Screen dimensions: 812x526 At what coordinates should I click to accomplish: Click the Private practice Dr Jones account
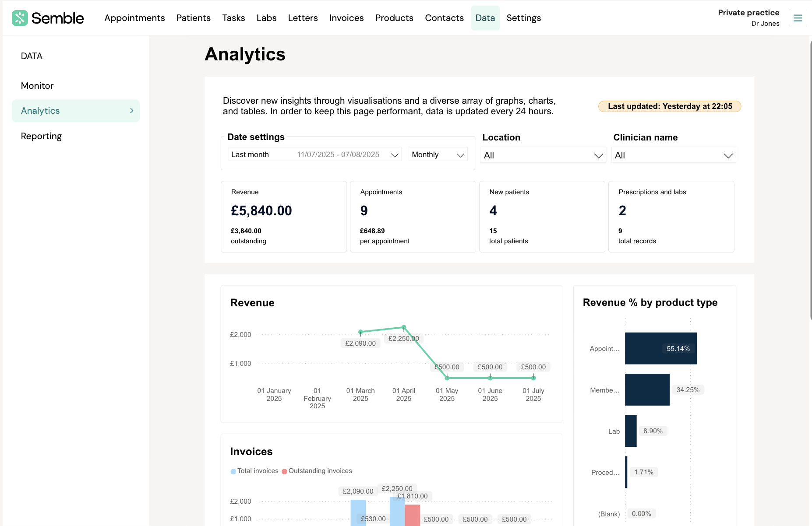(x=748, y=18)
